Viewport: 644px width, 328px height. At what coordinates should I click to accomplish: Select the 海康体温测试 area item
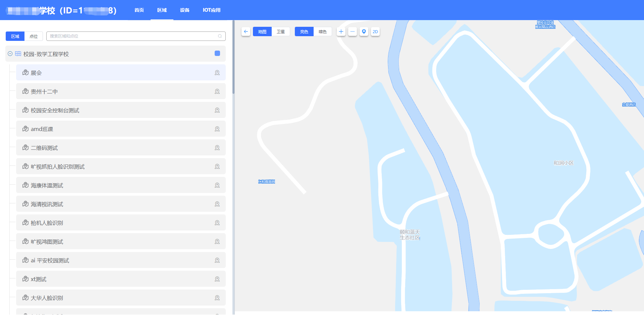[47, 185]
